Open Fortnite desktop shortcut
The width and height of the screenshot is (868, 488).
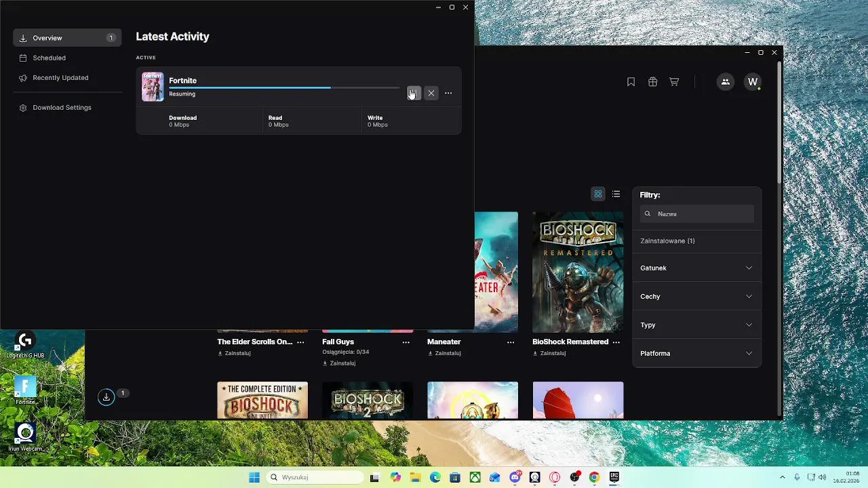(x=25, y=391)
